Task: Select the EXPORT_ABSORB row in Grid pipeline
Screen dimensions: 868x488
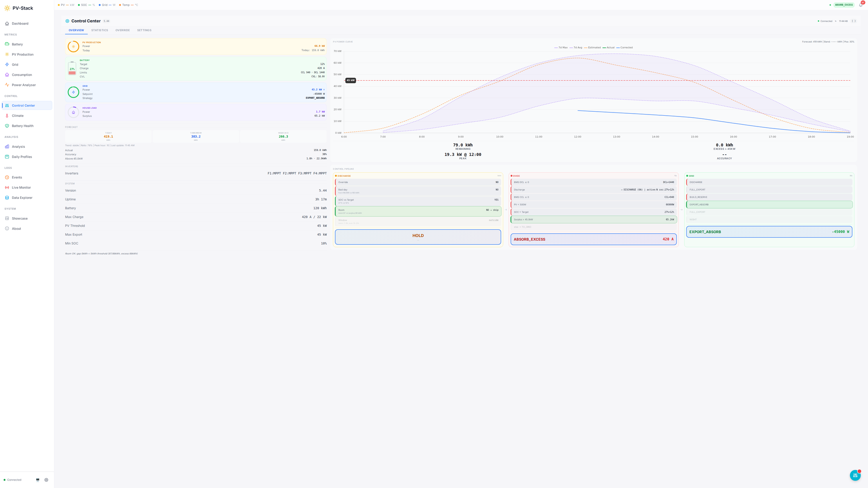Action: tap(769, 205)
